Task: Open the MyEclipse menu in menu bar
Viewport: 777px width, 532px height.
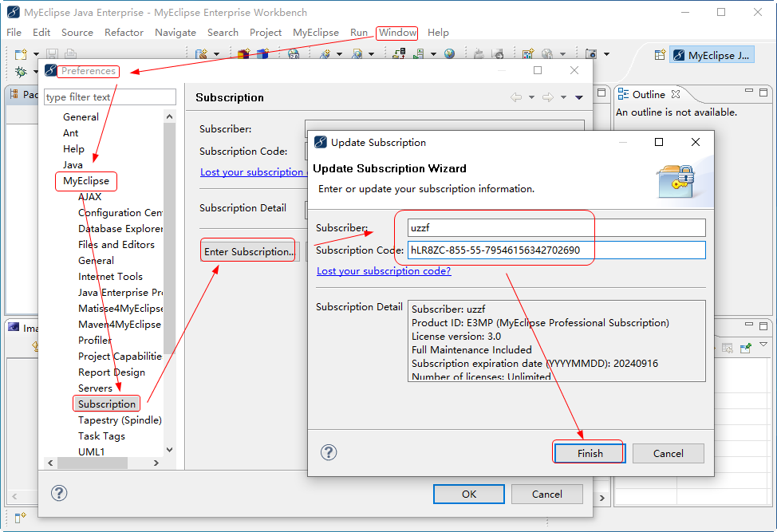Action: [315, 33]
